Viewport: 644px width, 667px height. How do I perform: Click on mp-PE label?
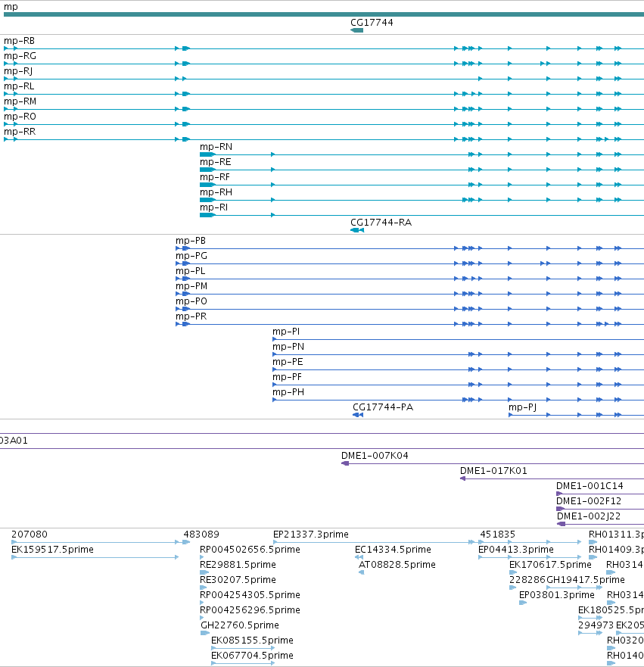coord(288,362)
